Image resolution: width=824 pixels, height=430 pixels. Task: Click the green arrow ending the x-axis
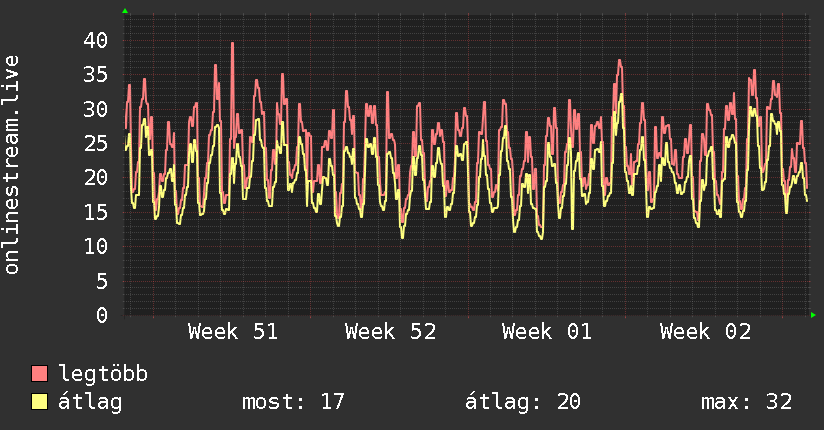[x=813, y=315]
